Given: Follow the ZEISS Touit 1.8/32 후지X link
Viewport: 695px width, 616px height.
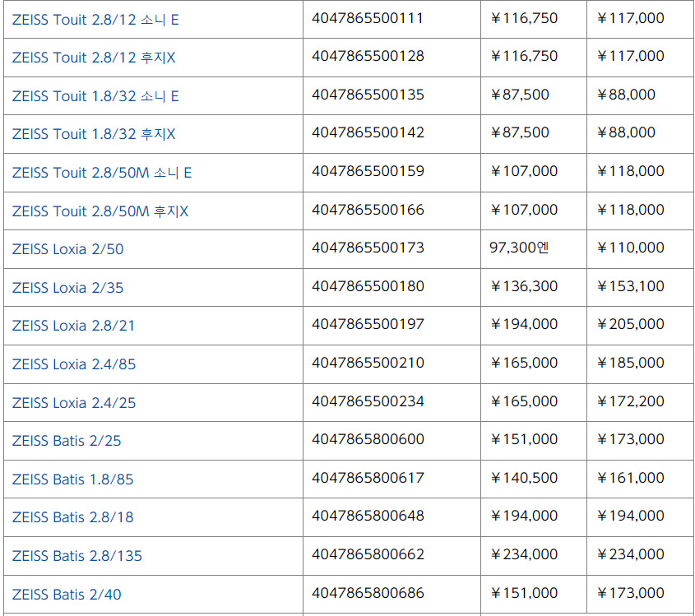Looking at the screenshot, I should [94, 134].
